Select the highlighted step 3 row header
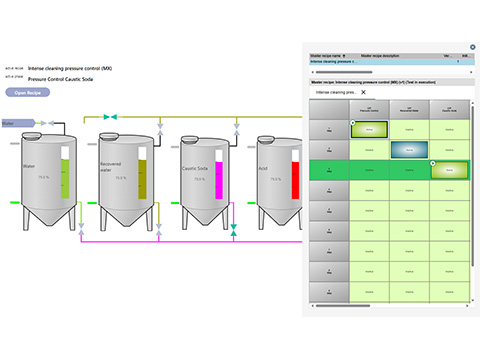The width and height of the screenshot is (480, 360). pyautogui.click(x=329, y=170)
